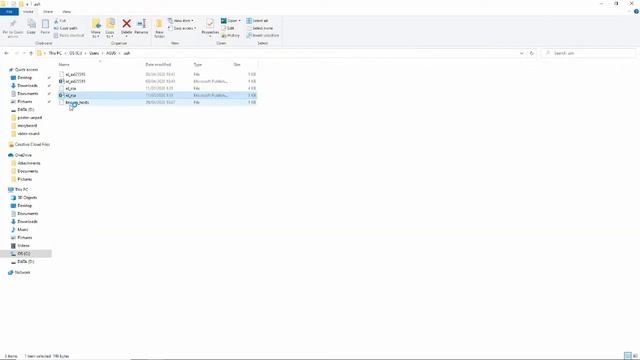The width and height of the screenshot is (640, 360).
Task: Select Network in the navigation pane
Action: (x=22, y=272)
